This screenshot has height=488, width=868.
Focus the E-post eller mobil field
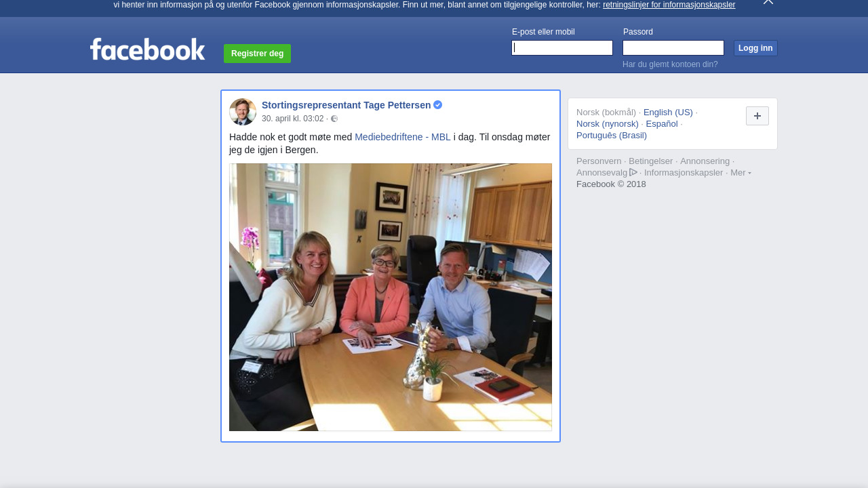click(x=562, y=47)
